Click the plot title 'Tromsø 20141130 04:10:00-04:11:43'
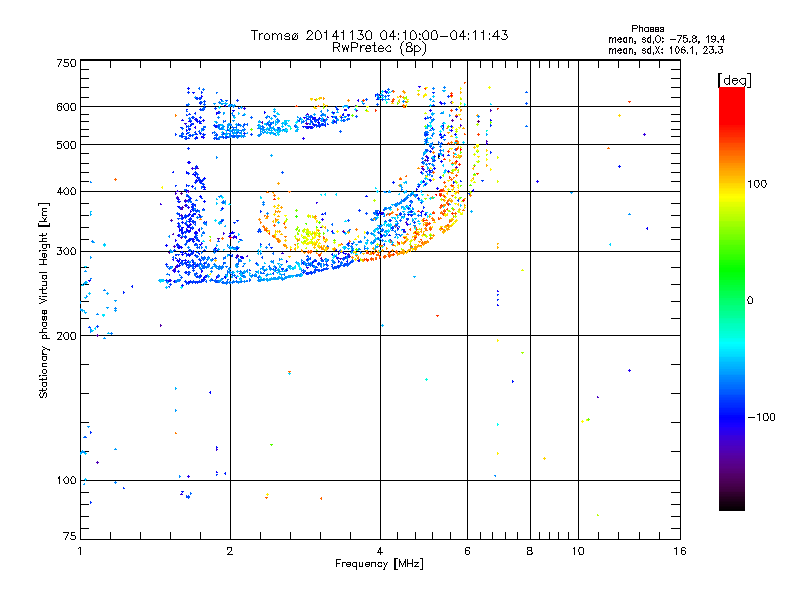Viewport: 800px width, 600px height. (379, 35)
